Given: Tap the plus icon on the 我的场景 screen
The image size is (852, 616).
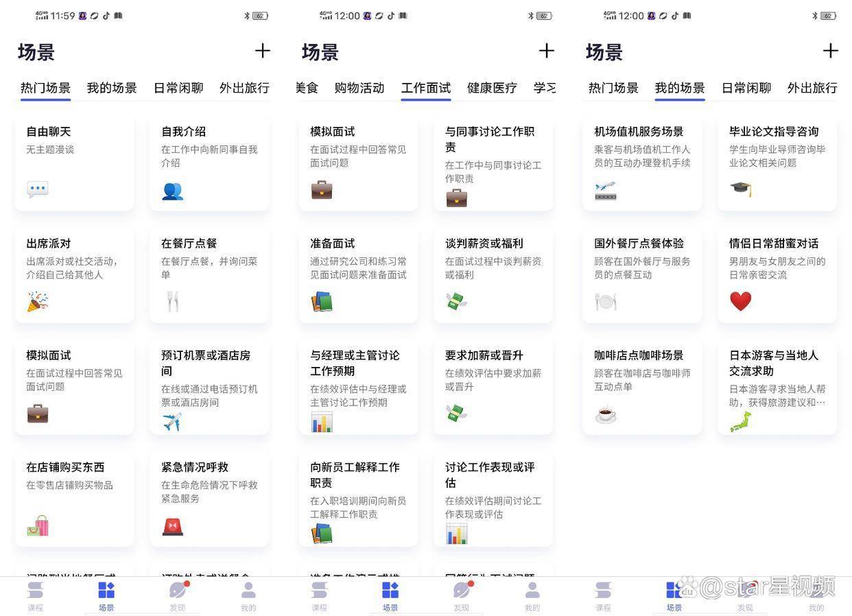Looking at the screenshot, I should (830, 51).
